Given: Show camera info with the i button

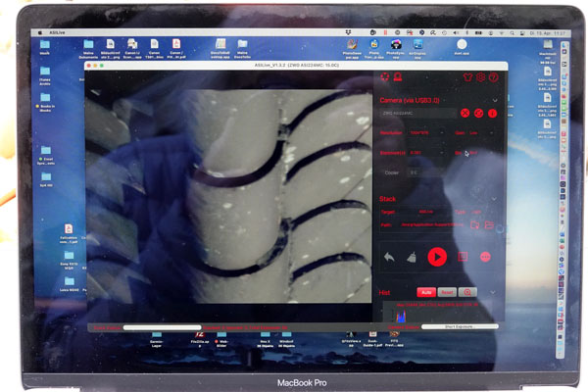Looking at the screenshot, I should click(492, 113).
